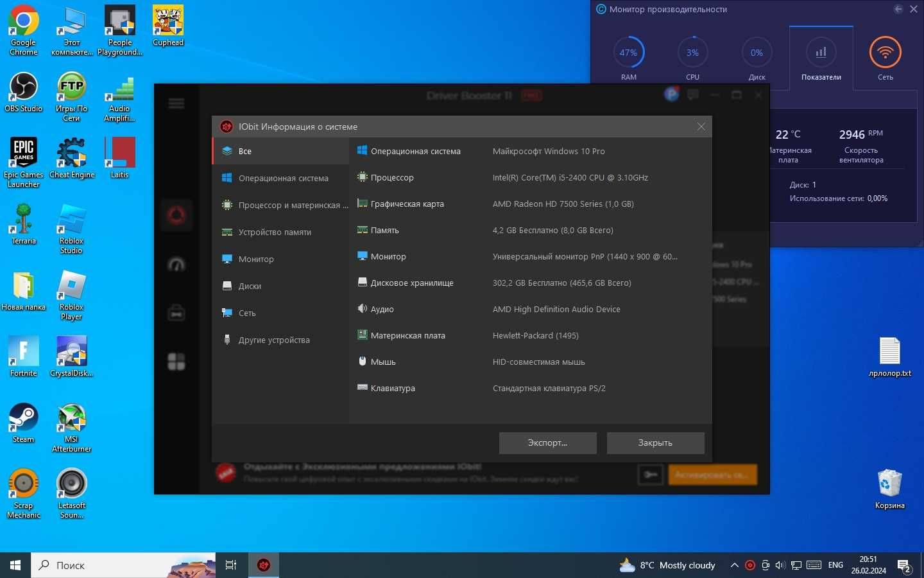Viewport: 924px width, 578px height.
Task: Open Task View in taskbar
Action: (x=231, y=565)
